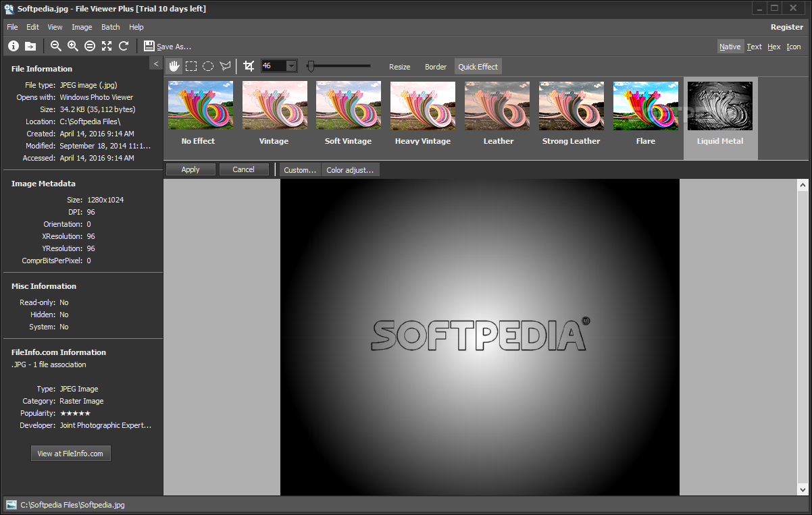This screenshot has width=812, height=515.
Task: Click the Actual size zoom icon
Action: (x=90, y=46)
